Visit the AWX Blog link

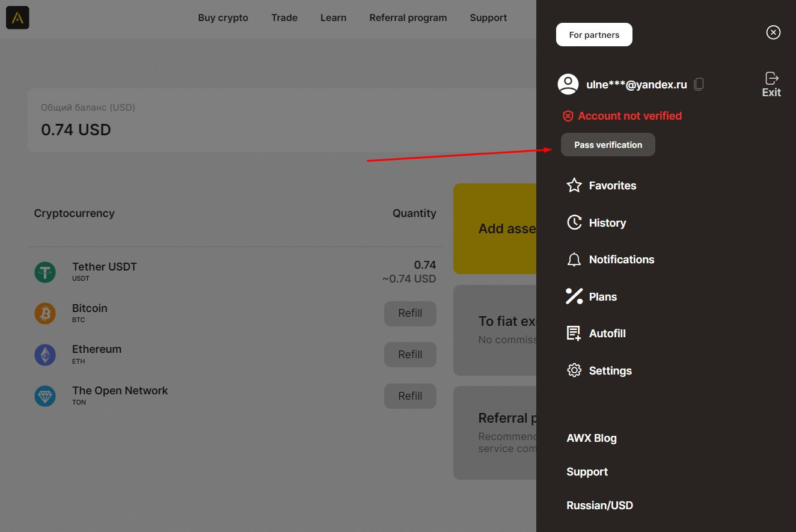(x=592, y=438)
